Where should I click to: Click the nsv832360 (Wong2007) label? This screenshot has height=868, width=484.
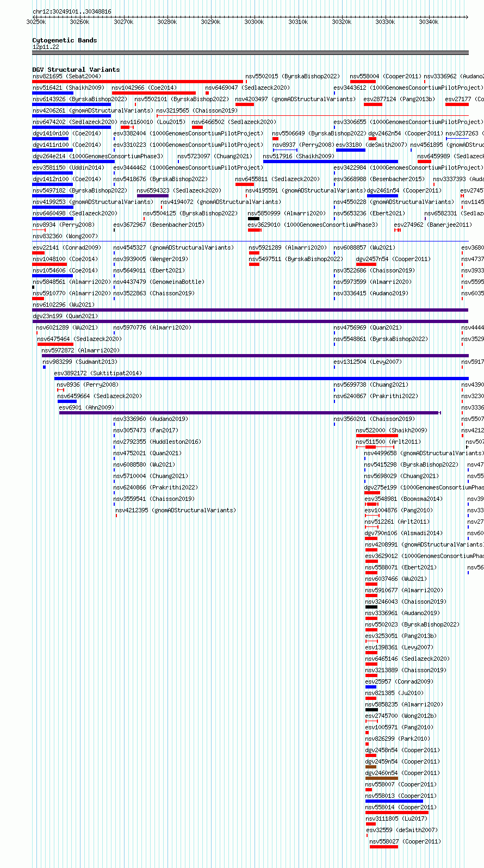pyautogui.click(x=65, y=236)
